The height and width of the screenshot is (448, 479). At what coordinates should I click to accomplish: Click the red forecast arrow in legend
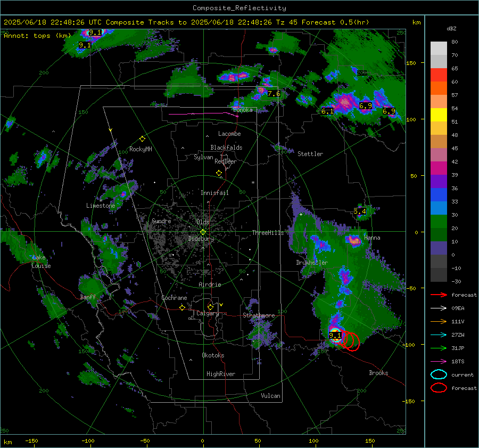point(439,295)
